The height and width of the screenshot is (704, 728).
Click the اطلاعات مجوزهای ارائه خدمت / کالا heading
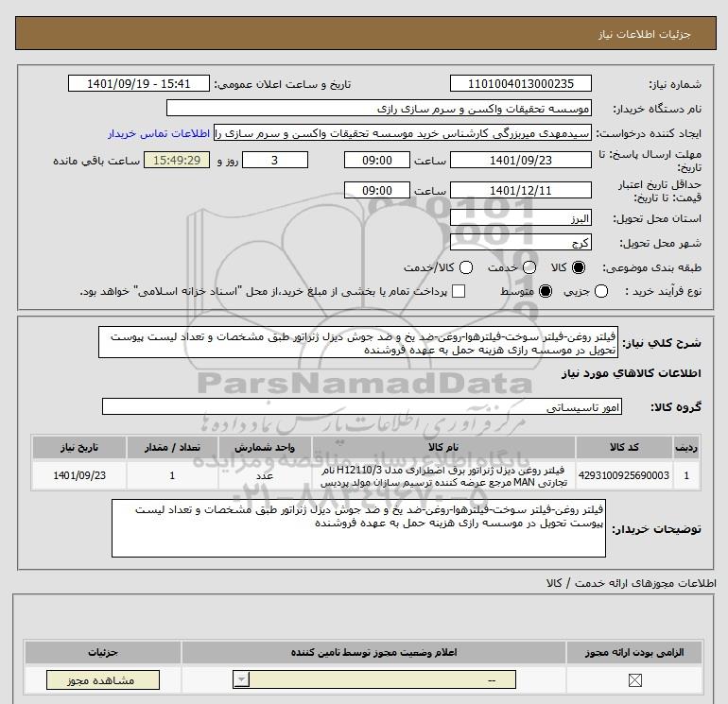632,583
